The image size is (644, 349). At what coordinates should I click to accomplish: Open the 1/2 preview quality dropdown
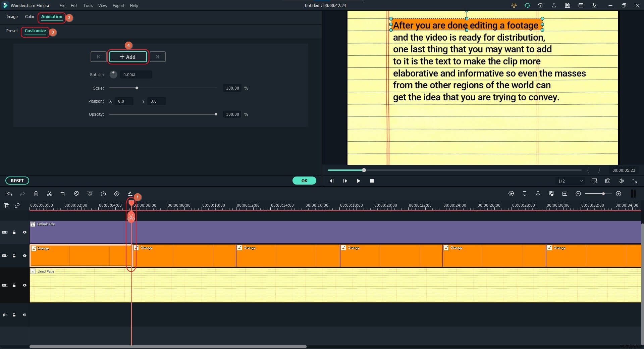pyautogui.click(x=570, y=181)
